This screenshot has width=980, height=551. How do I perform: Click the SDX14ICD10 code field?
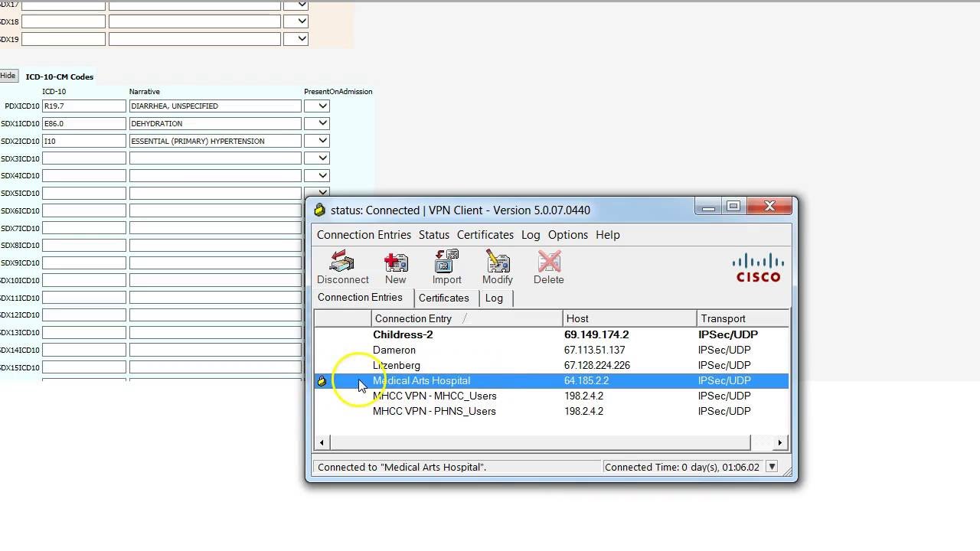tap(83, 350)
